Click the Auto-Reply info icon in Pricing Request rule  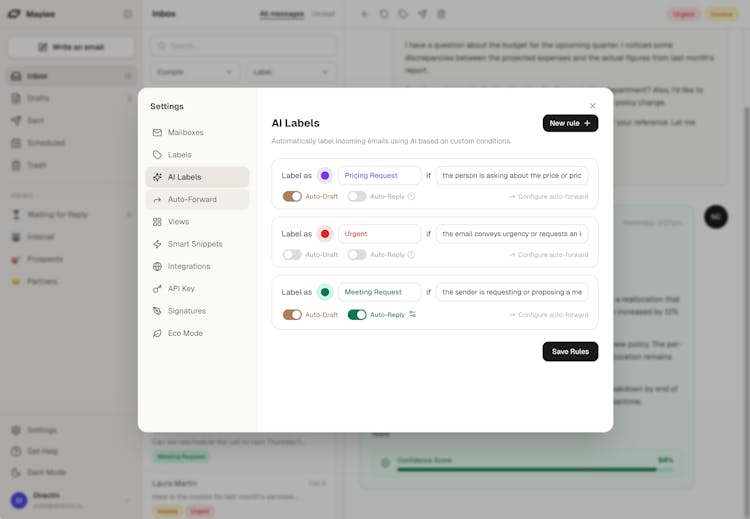pos(411,196)
